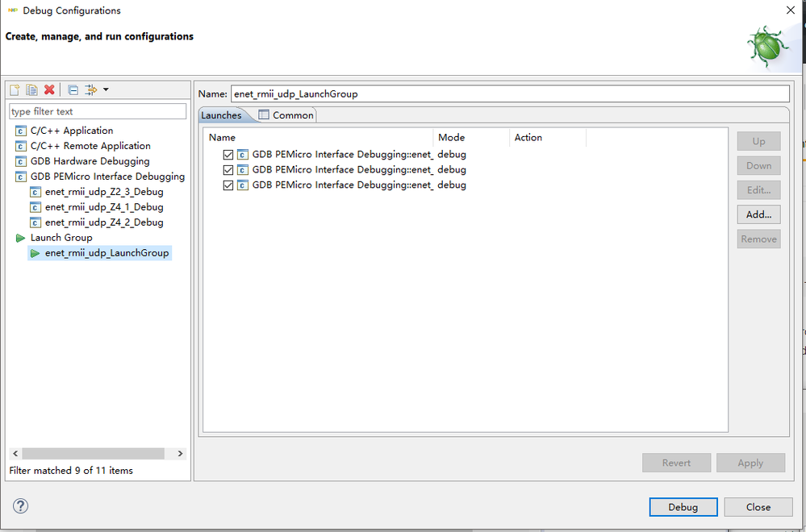This screenshot has width=806, height=532.
Task: Start the launch group with Debug button
Action: click(x=683, y=507)
